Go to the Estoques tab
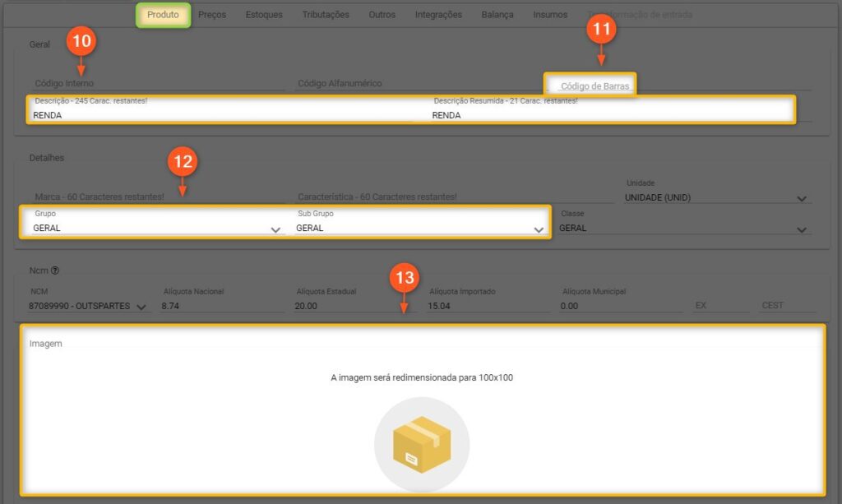Viewport: 842px width, 504px height. [264, 15]
